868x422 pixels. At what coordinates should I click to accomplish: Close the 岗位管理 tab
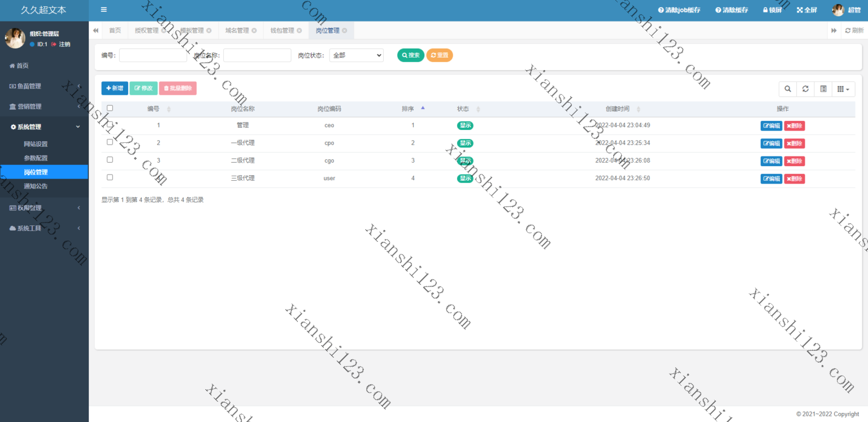(x=345, y=31)
